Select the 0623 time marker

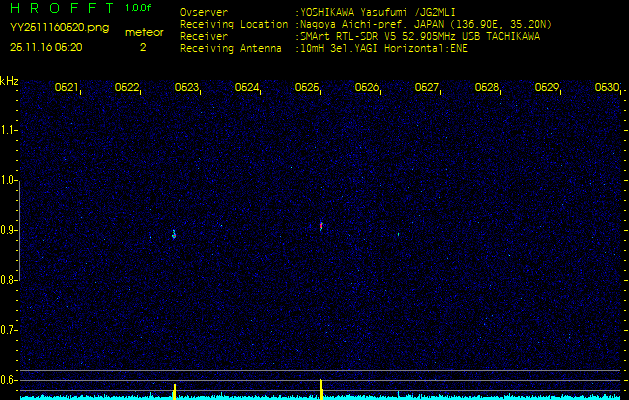[x=187, y=88]
